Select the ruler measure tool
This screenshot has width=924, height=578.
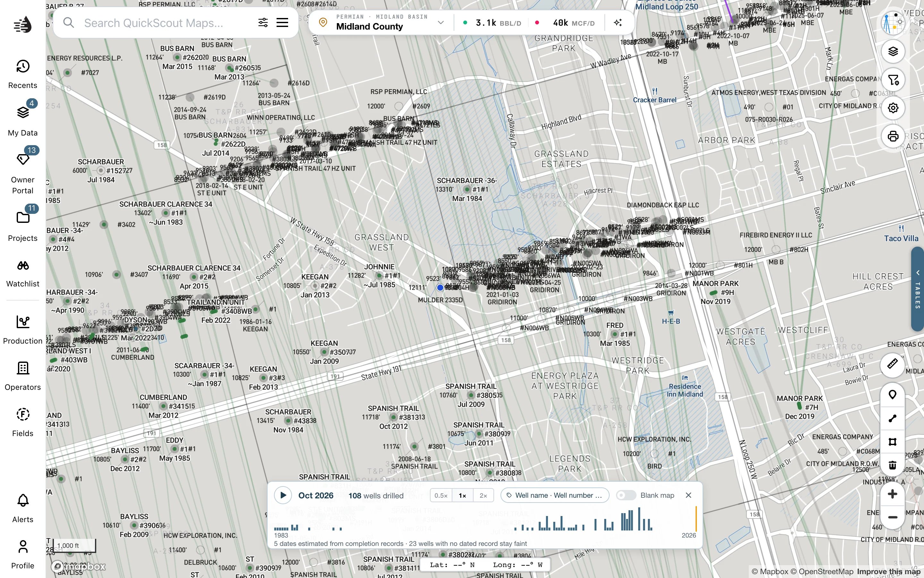pos(892,364)
